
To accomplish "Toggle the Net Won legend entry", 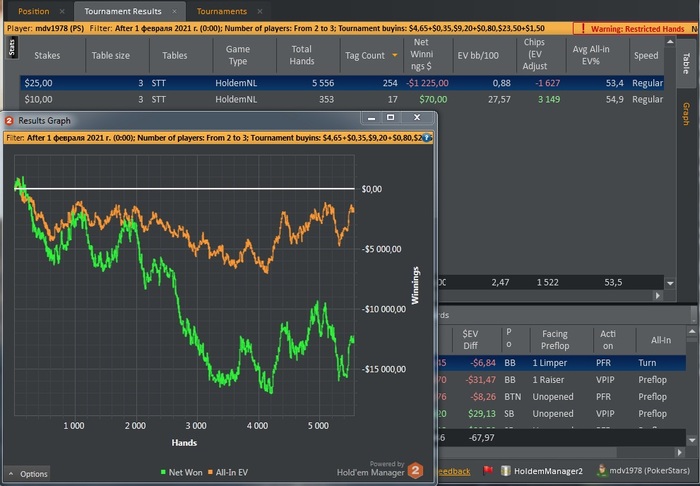I will coord(181,472).
